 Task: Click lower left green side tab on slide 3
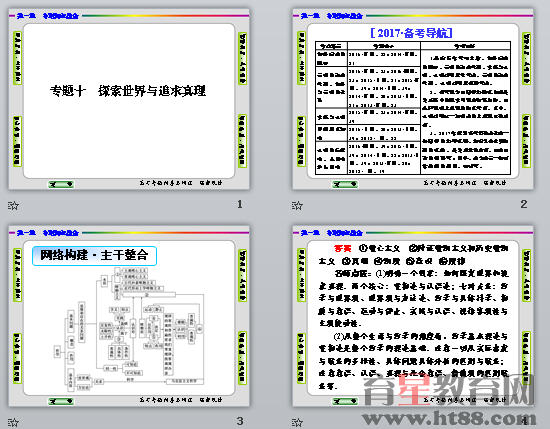click(x=18, y=357)
